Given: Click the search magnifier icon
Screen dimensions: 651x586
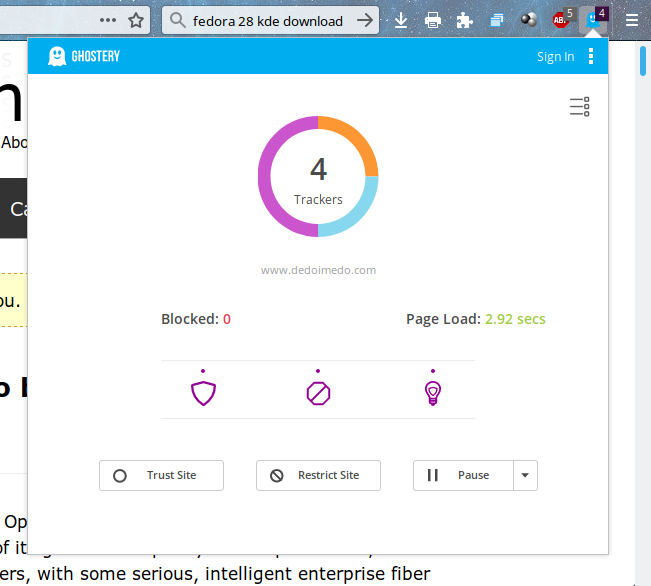Looking at the screenshot, I should [178, 20].
